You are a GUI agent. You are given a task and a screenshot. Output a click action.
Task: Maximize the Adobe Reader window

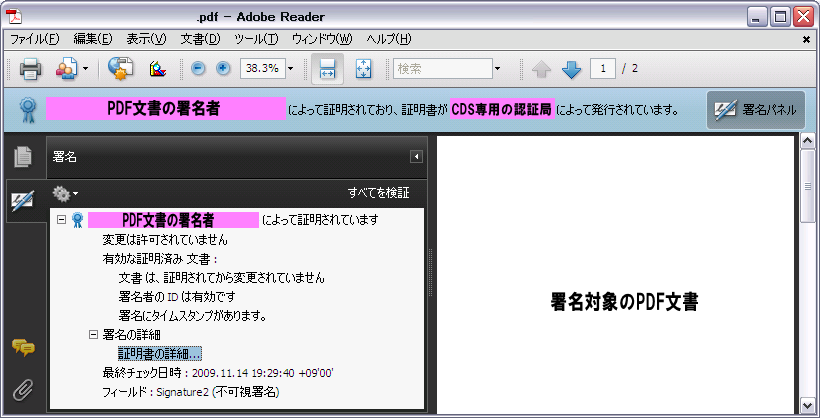click(780, 17)
